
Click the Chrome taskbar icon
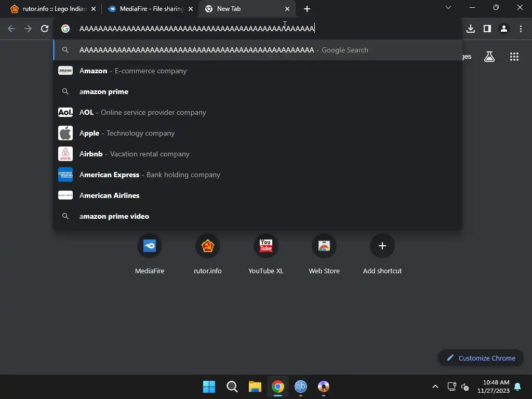point(277,387)
